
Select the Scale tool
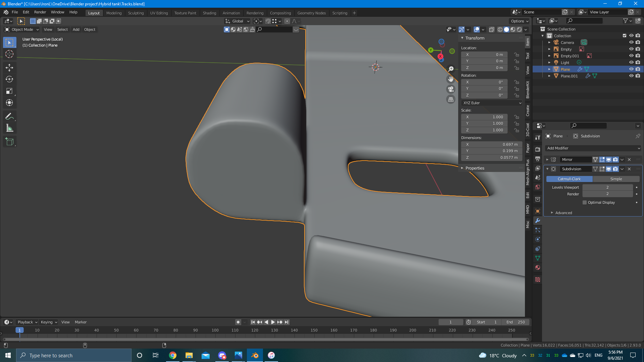coord(9,91)
